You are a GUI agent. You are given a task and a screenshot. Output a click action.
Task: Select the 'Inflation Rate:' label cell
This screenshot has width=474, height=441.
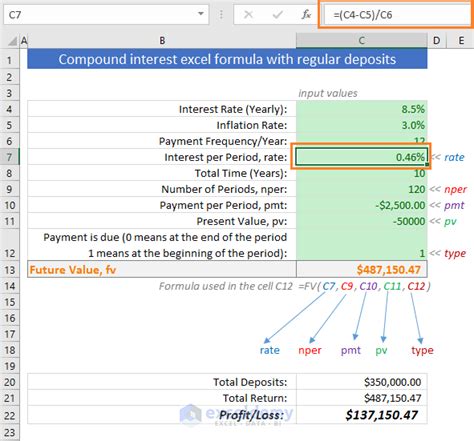click(x=162, y=125)
